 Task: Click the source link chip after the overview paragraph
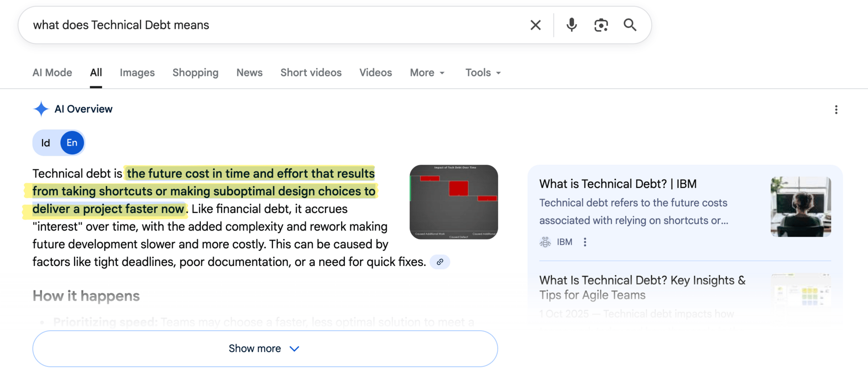coord(440,262)
